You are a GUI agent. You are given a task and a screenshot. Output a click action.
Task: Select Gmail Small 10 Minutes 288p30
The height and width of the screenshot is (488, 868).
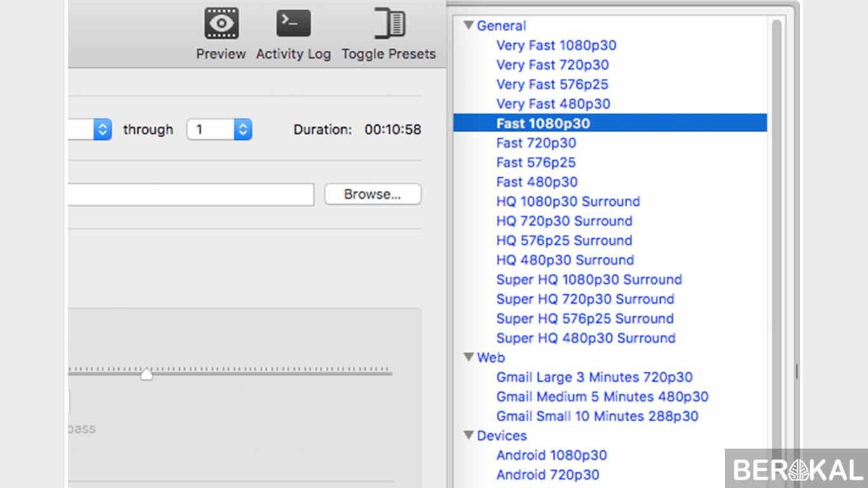pos(597,416)
